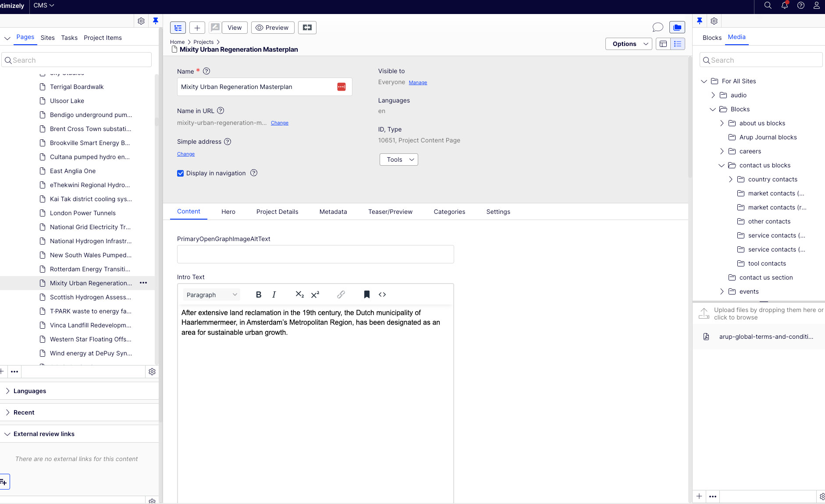Open right pane settings gear
The image size is (825, 504).
(714, 21)
